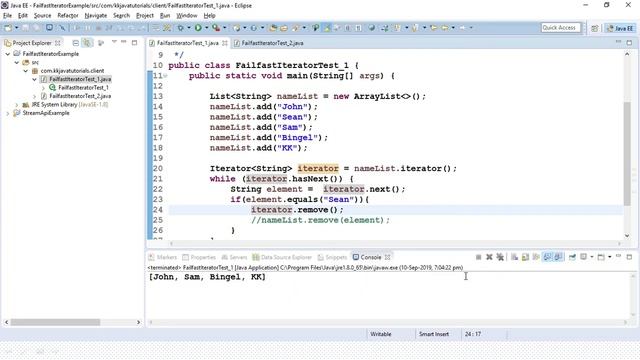This screenshot has height=360, width=640.
Task: Click Remove Launch X icon in Console
Action: click(489, 257)
